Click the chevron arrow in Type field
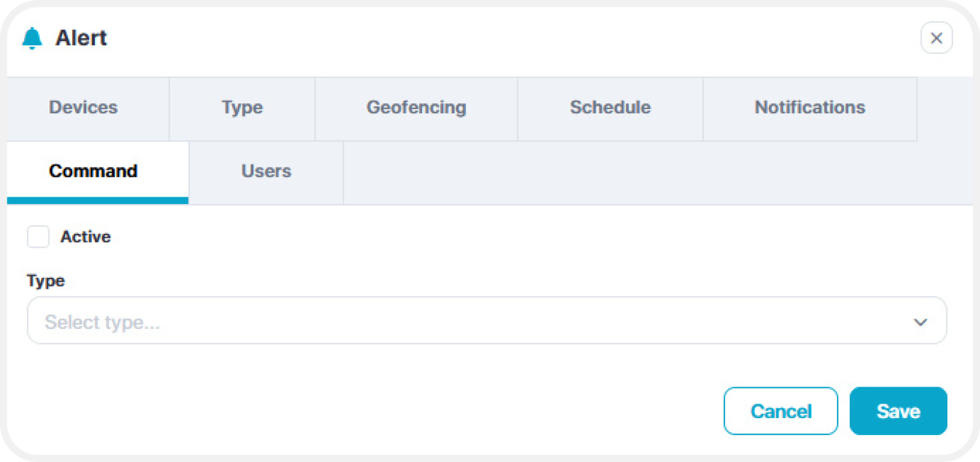Screen dimensions: 980x462 pyautogui.click(x=920, y=322)
